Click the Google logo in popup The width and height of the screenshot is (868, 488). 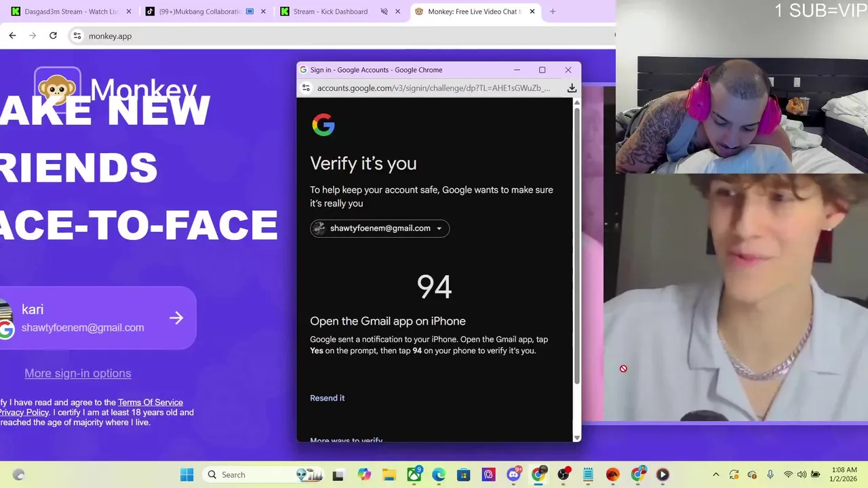[323, 125]
